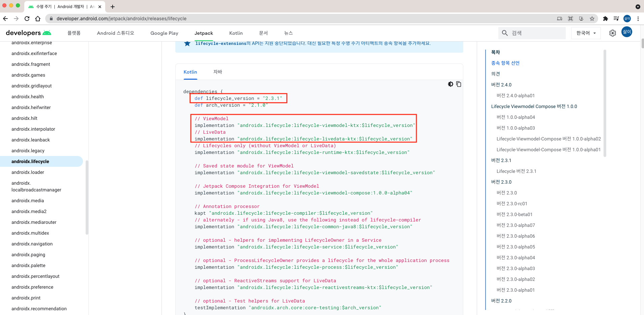
Task: Click the left sidebar scrollbar
Action: 87,197
